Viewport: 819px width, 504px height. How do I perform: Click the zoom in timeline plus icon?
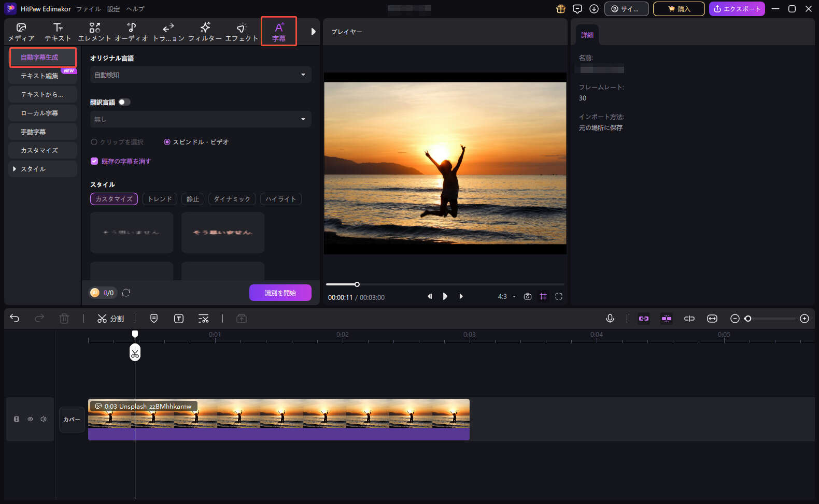tap(804, 319)
